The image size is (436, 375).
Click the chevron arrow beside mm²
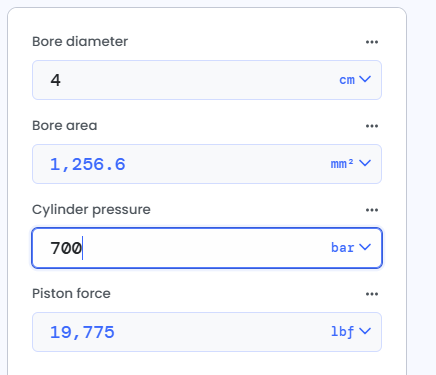pyautogui.click(x=365, y=163)
